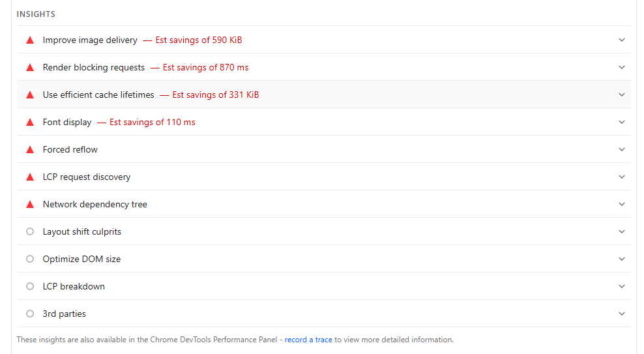The width and height of the screenshot is (644, 354).
Task: Click the gray circle for LCP breakdown
Action: click(x=30, y=286)
